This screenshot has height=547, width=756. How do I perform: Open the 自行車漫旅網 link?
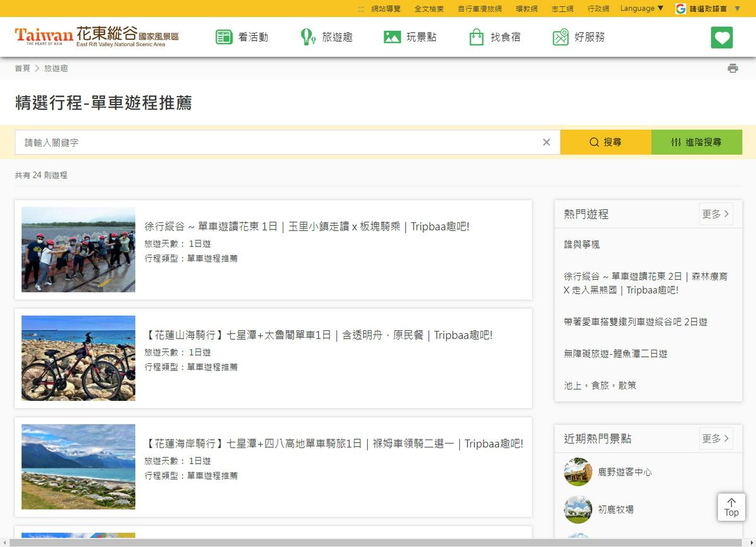click(x=479, y=9)
